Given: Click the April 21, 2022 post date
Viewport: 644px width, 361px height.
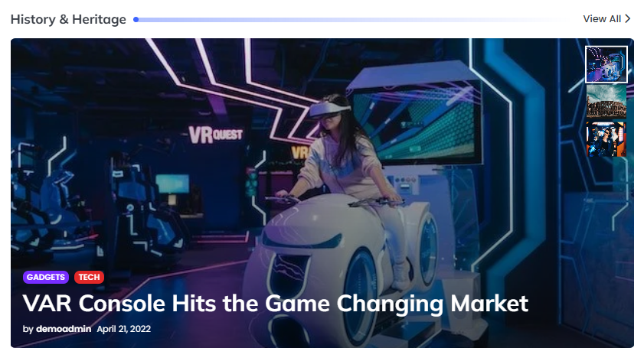Looking at the screenshot, I should click(x=123, y=329).
